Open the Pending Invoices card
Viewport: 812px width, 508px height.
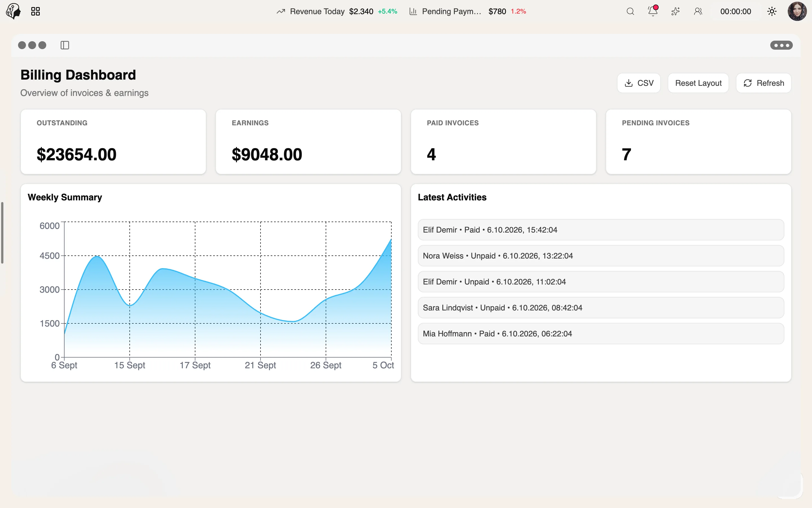[x=699, y=142]
